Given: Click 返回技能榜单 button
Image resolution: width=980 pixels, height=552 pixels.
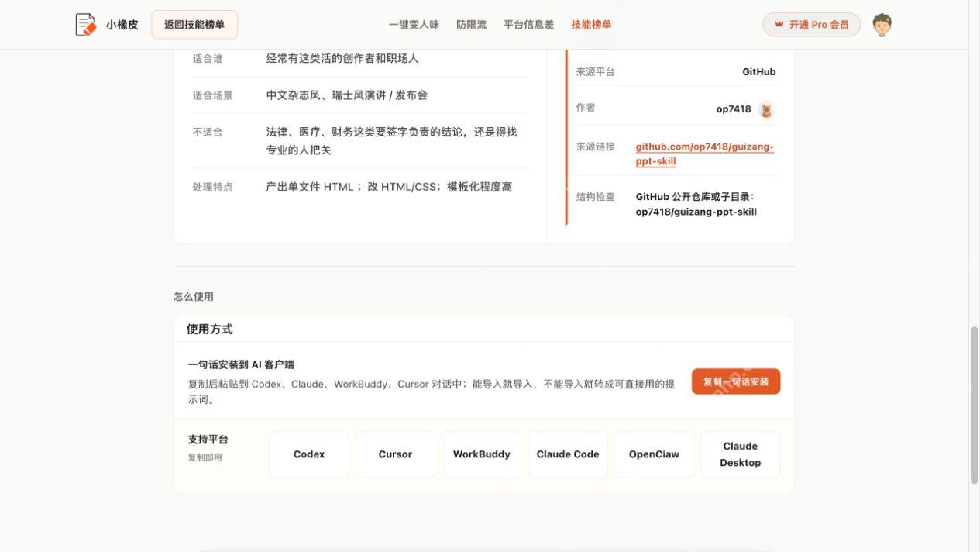Looking at the screenshot, I should 194,25.
